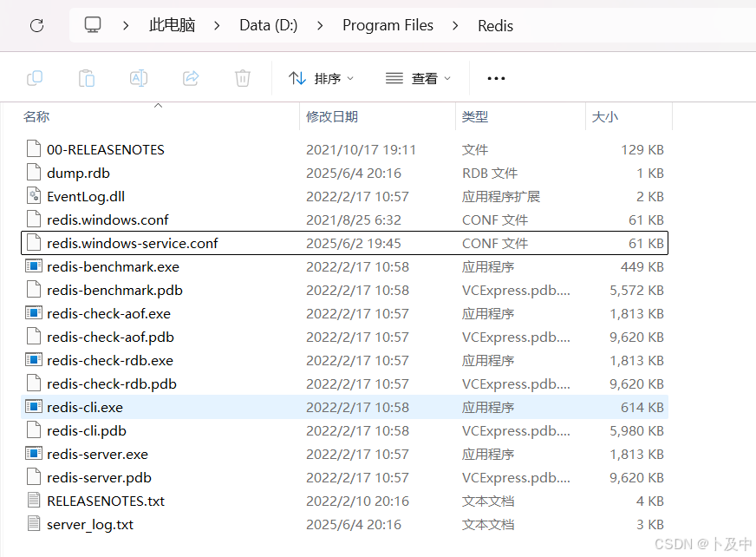Go to 此电脑 in the breadcrumb
756x557 pixels.
point(172,25)
